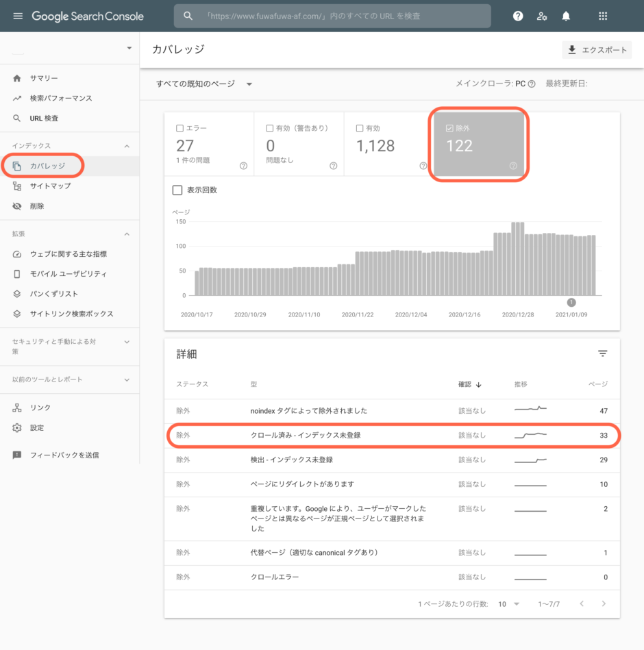Open サマリー in the sidebar
This screenshot has width=644, height=650.
coord(44,78)
